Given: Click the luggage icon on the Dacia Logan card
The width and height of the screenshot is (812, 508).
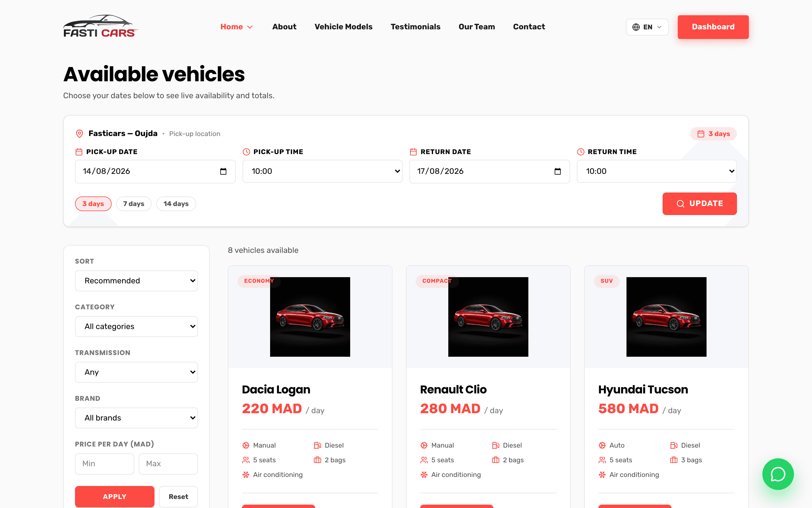Looking at the screenshot, I should pyautogui.click(x=317, y=460).
